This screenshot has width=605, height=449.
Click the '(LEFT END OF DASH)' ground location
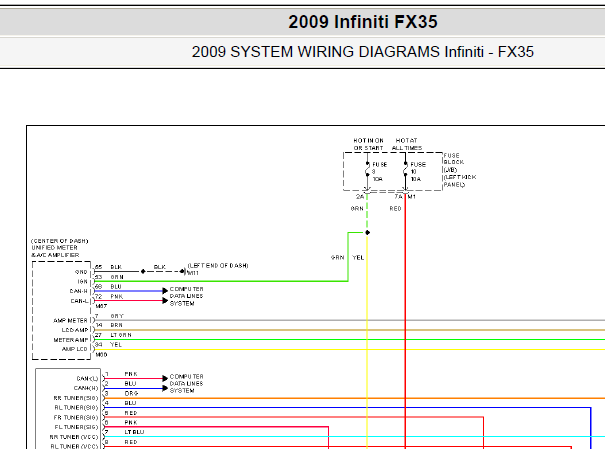(x=218, y=265)
